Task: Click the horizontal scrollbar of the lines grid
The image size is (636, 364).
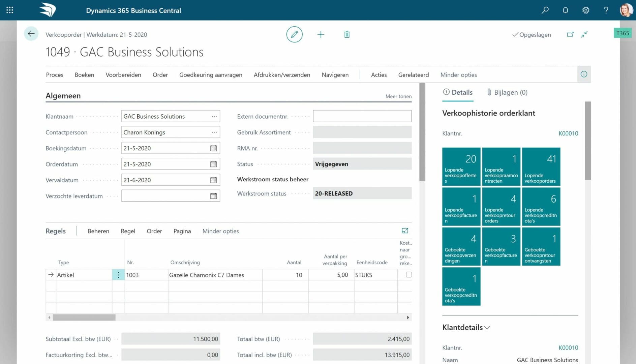Action: (x=84, y=317)
